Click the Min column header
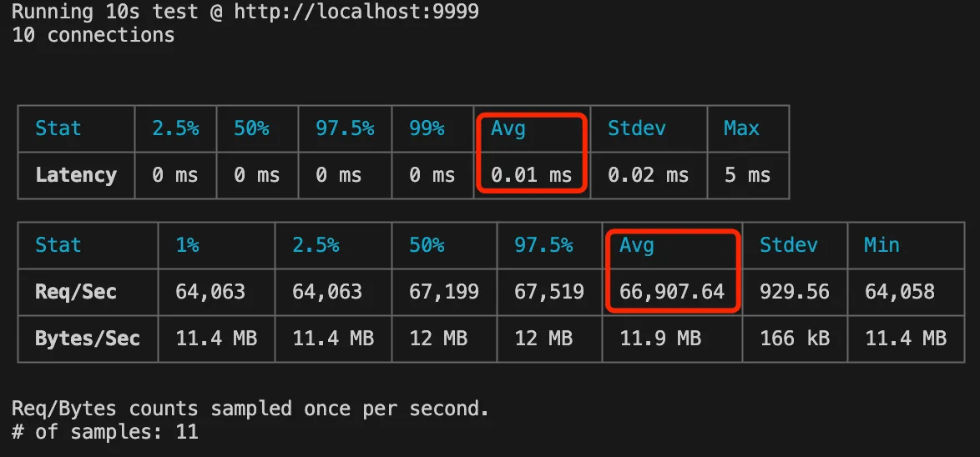 (x=881, y=245)
